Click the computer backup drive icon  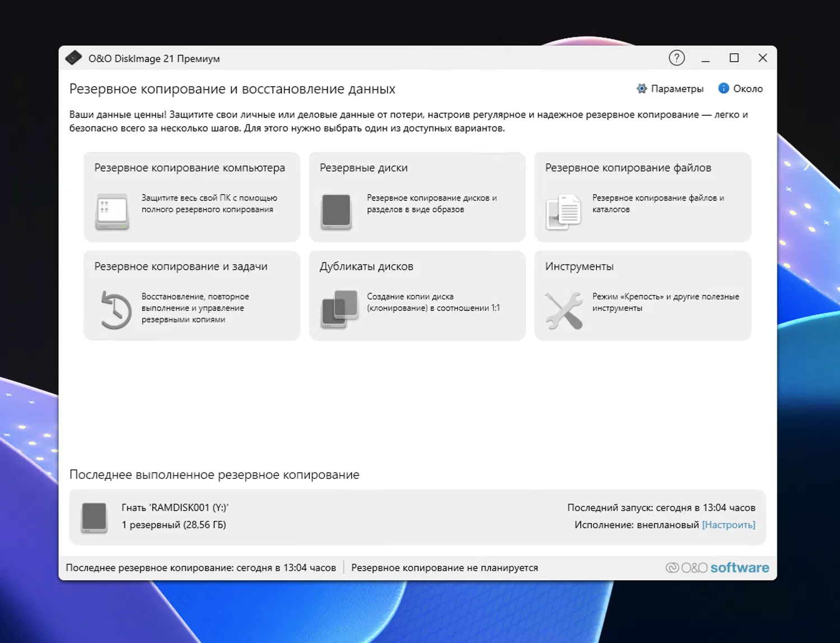(x=112, y=212)
